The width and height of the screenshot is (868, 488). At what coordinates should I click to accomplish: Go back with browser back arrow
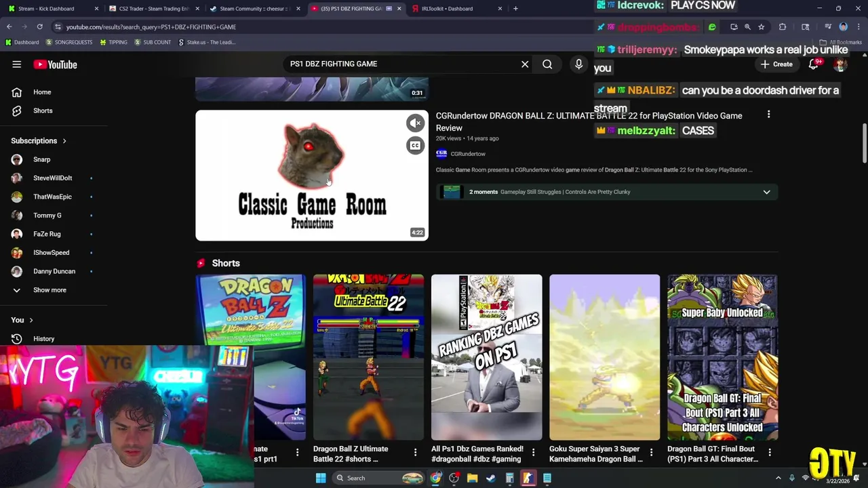(x=9, y=26)
